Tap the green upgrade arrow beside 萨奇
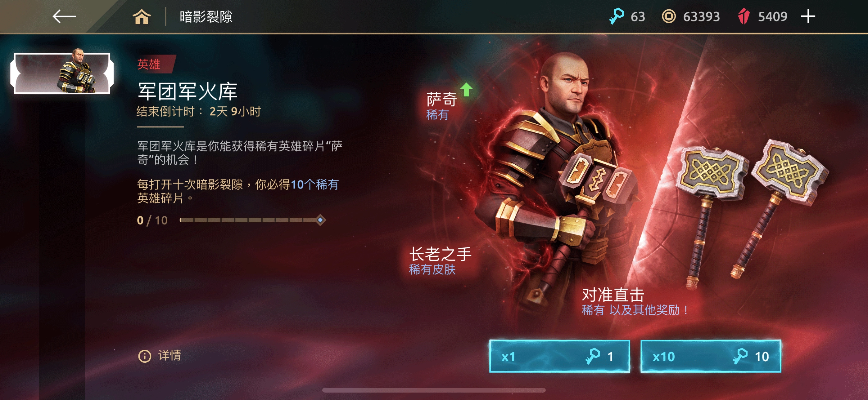 point(466,90)
